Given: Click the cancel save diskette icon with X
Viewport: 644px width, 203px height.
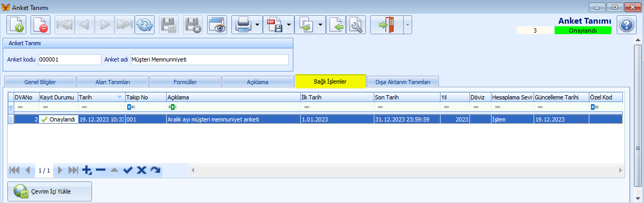Looking at the screenshot, I should [x=193, y=25].
